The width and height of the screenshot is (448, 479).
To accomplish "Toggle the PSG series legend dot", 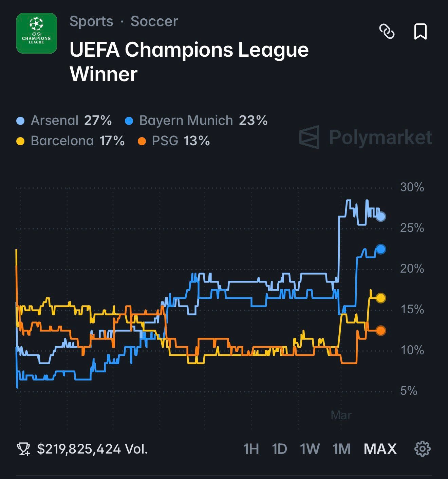I will point(141,140).
